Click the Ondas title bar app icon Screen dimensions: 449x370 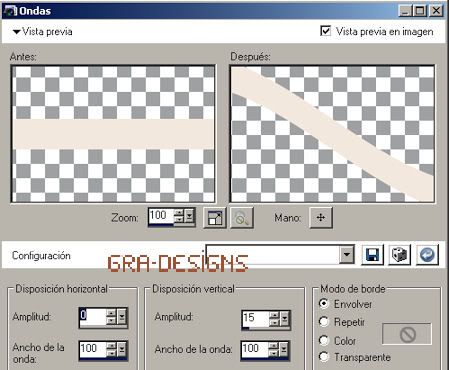pos(10,11)
